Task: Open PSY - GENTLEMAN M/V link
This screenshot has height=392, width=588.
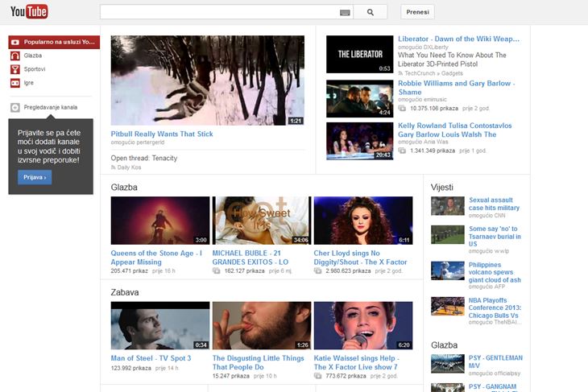Action: [x=495, y=361]
